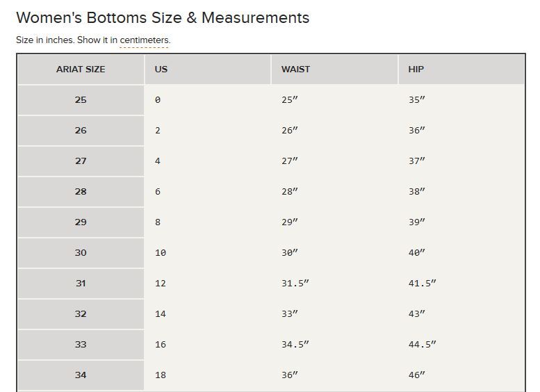
Task: Select Ariat size 30 row label
Action: coord(81,253)
